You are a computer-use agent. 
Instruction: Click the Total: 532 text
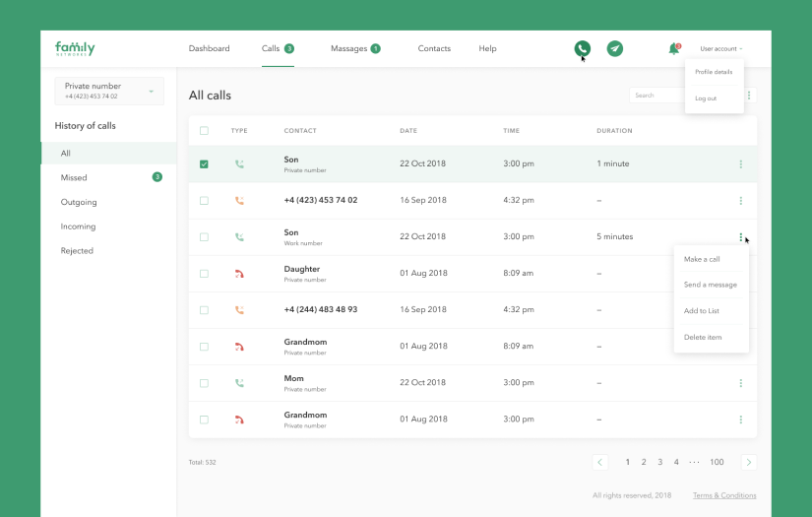(203, 463)
